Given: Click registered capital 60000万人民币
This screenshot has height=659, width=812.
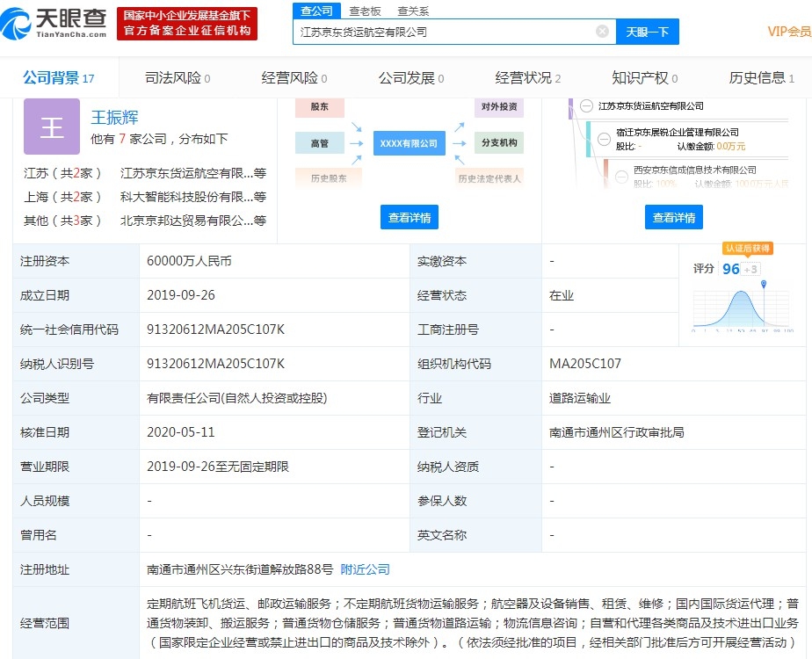Looking at the screenshot, I should (189, 261).
